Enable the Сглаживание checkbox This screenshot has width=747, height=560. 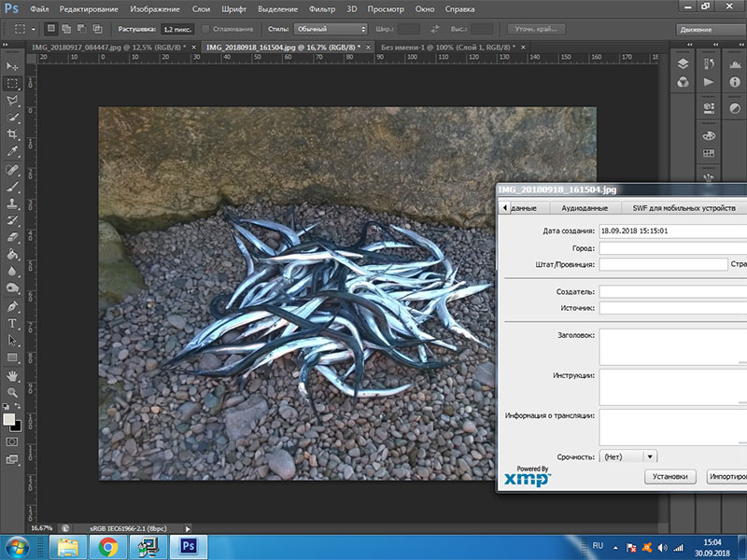tap(205, 30)
